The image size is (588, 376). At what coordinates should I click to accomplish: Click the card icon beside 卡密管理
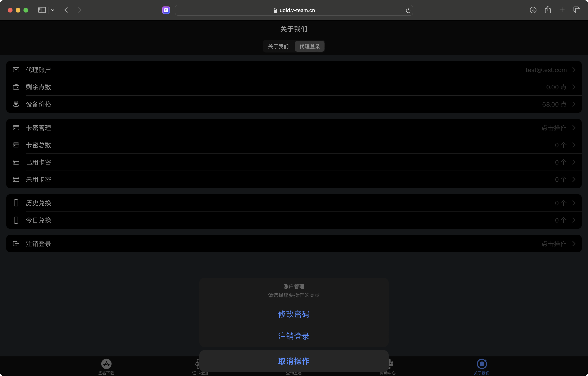(16, 128)
